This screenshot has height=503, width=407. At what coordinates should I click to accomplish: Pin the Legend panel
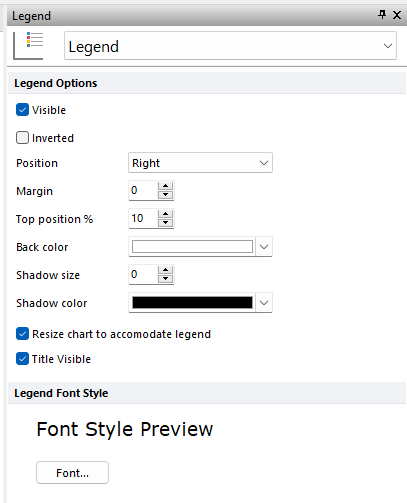(x=382, y=15)
